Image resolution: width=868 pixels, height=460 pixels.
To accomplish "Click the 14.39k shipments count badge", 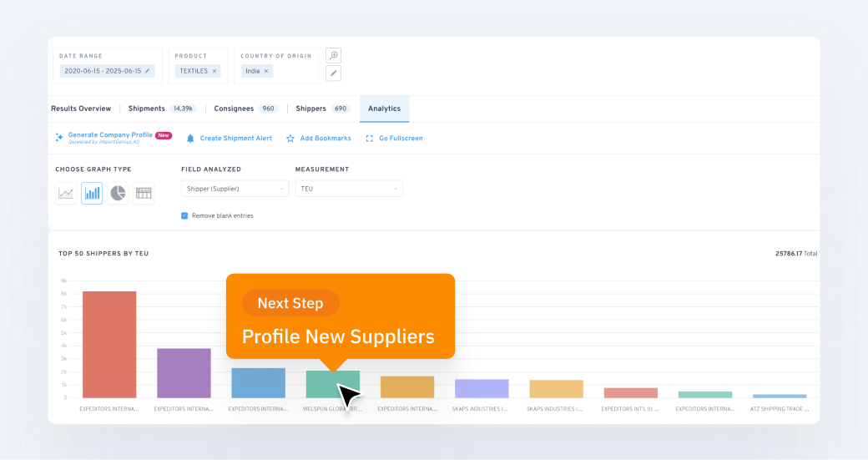I will coord(183,109).
